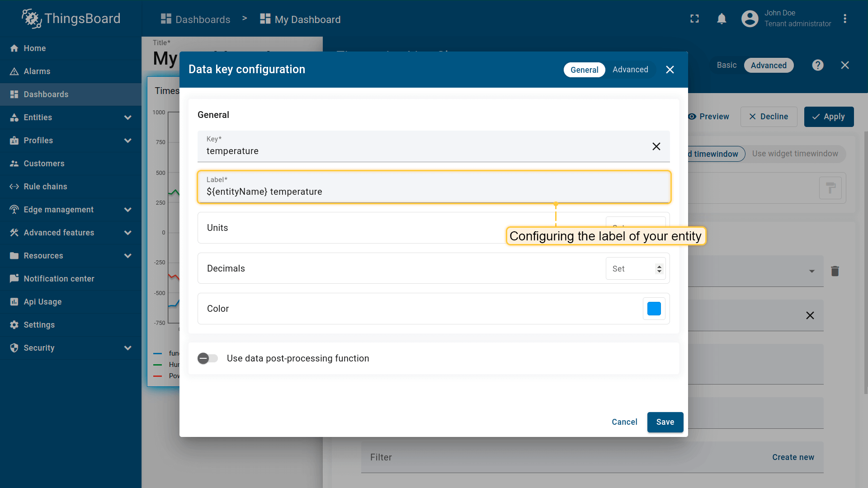Viewport: 868px width, 488px height.
Task: Clear the temperature key with X icon
Action: click(x=656, y=146)
